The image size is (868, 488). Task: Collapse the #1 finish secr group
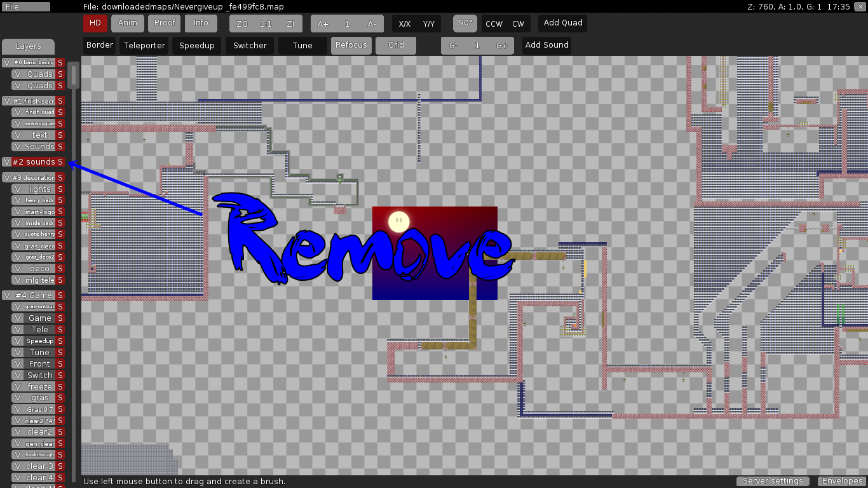pos(34,101)
